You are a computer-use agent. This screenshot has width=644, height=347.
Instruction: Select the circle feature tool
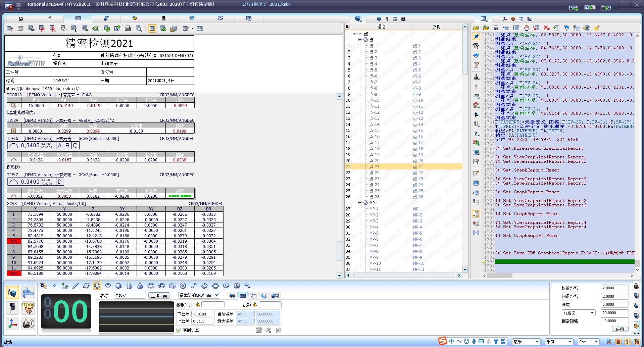[97, 286]
